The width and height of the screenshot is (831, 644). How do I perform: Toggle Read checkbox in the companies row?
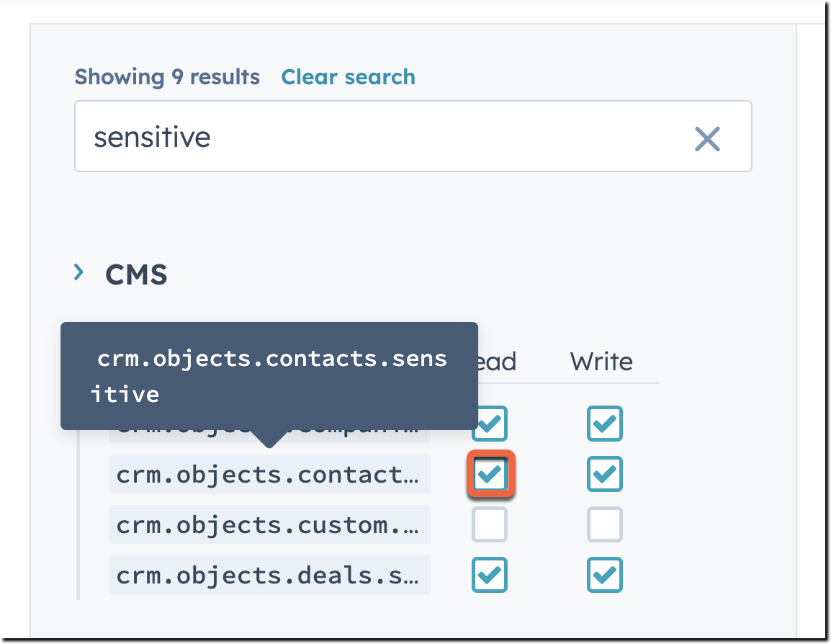click(x=490, y=424)
